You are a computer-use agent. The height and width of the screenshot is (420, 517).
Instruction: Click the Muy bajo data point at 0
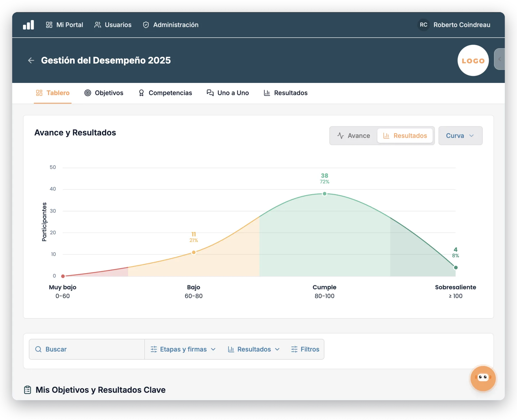pyautogui.click(x=63, y=276)
